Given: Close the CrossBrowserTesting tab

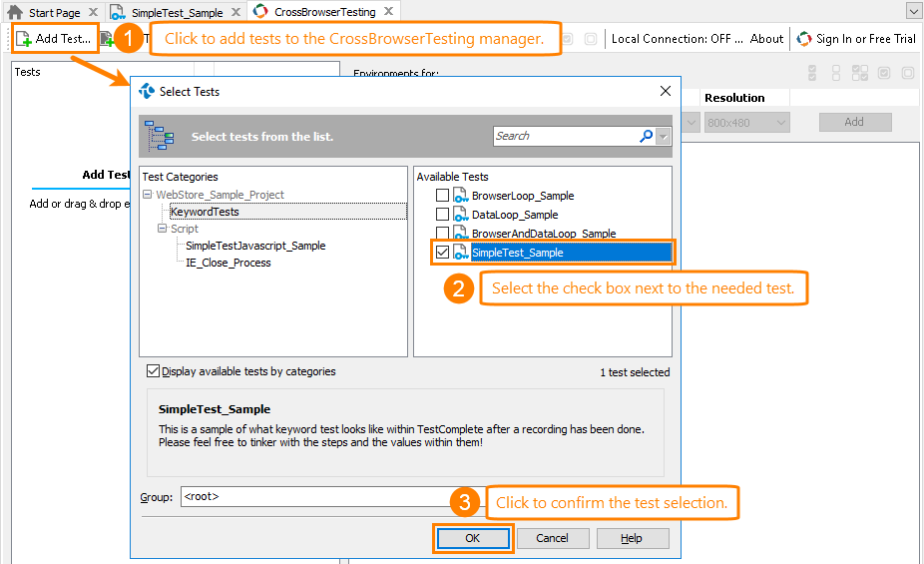Looking at the screenshot, I should pos(388,11).
